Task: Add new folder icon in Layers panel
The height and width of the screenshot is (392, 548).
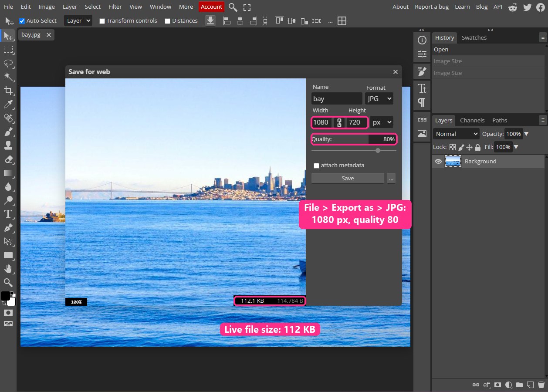Action: (519, 385)
